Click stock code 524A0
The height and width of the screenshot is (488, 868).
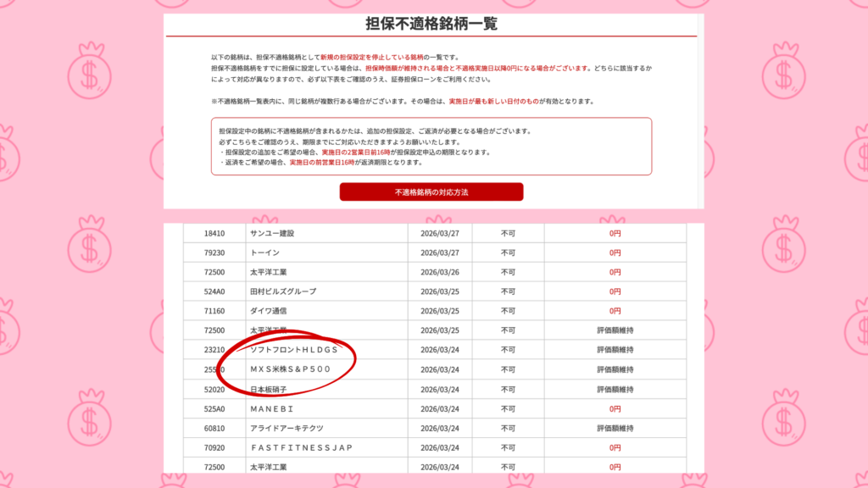214,291
